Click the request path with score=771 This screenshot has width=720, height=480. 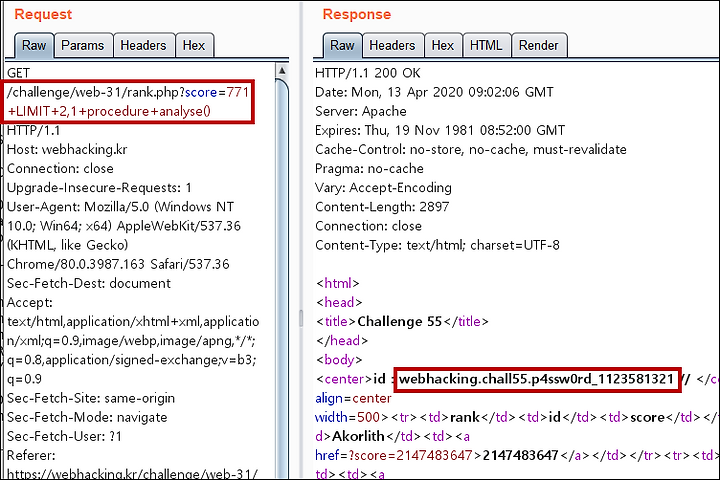coord(128,92)
